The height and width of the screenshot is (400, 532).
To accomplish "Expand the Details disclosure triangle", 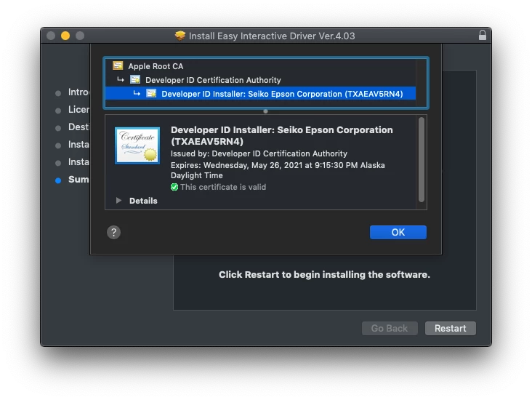I will 118,200.
